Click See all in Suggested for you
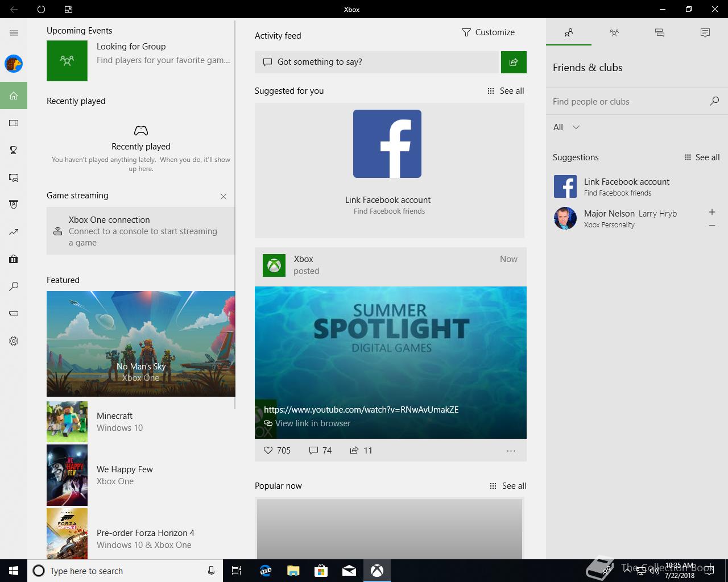The height and width of the screenshot is (582, 728). pos(506,91)
